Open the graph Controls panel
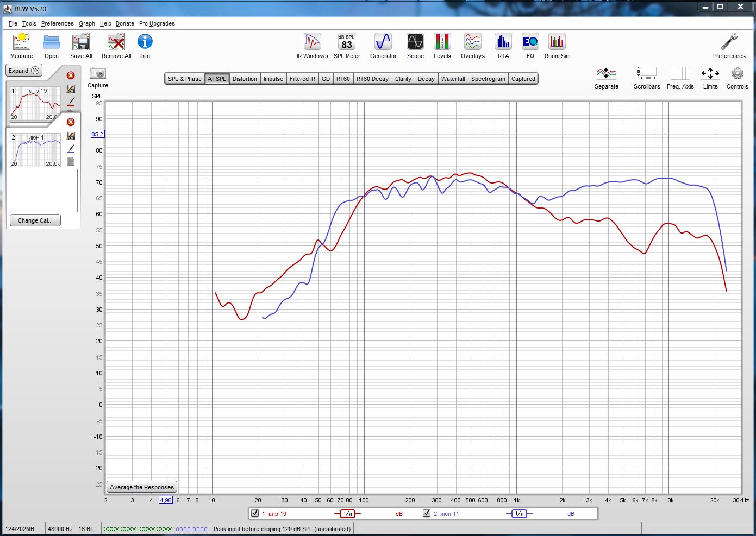 pos(737,74)
